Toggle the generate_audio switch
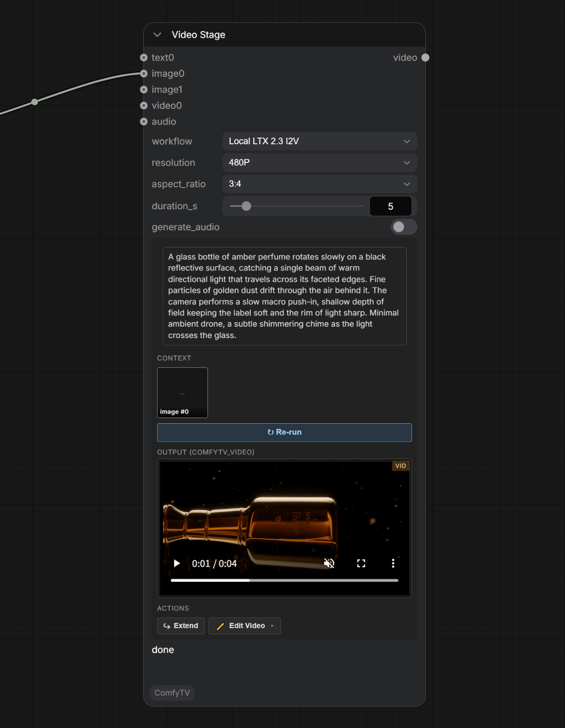Screen dimensions: 565x728 pos(403,227)
